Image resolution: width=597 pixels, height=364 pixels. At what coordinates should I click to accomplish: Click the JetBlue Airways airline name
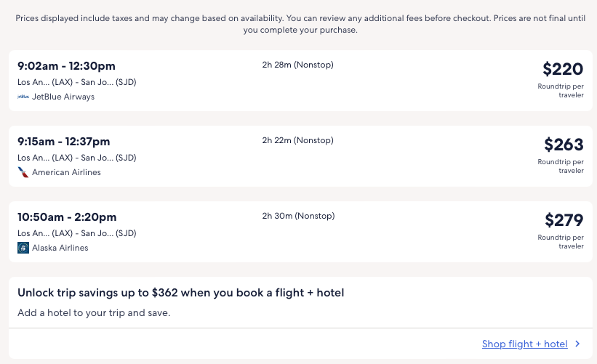coord(63,97)
